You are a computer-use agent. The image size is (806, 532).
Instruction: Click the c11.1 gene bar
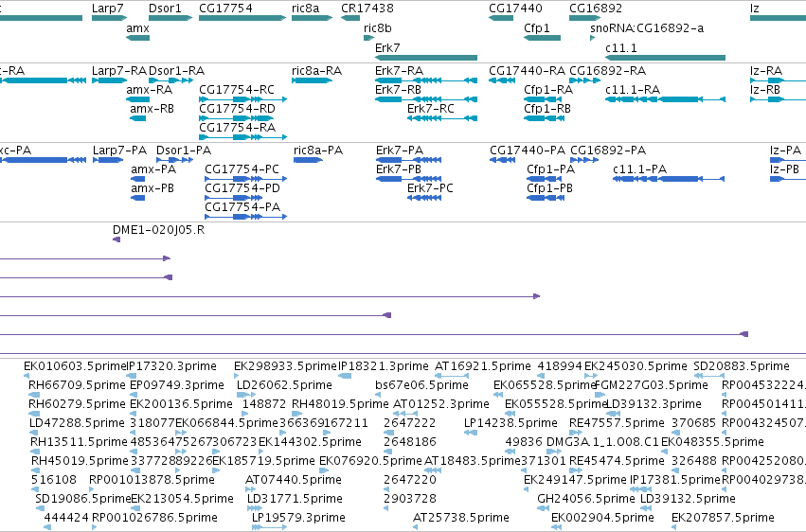pyautogui.click(x=666, y=58)
